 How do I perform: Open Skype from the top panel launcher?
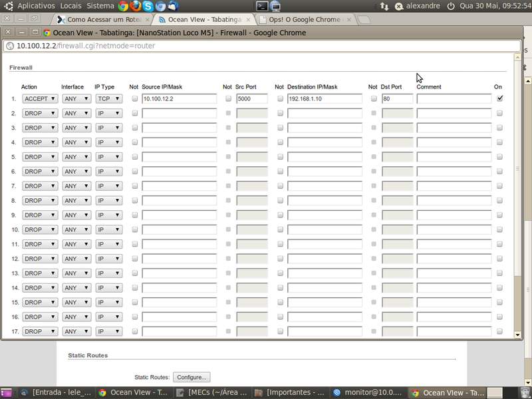tap(148, 6)
